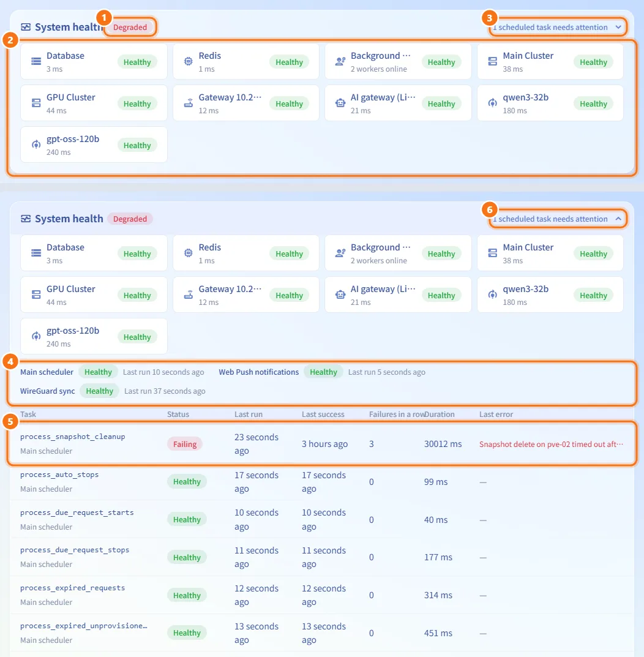Select the process_expired_unprovisione… task name

pos(84,626)
